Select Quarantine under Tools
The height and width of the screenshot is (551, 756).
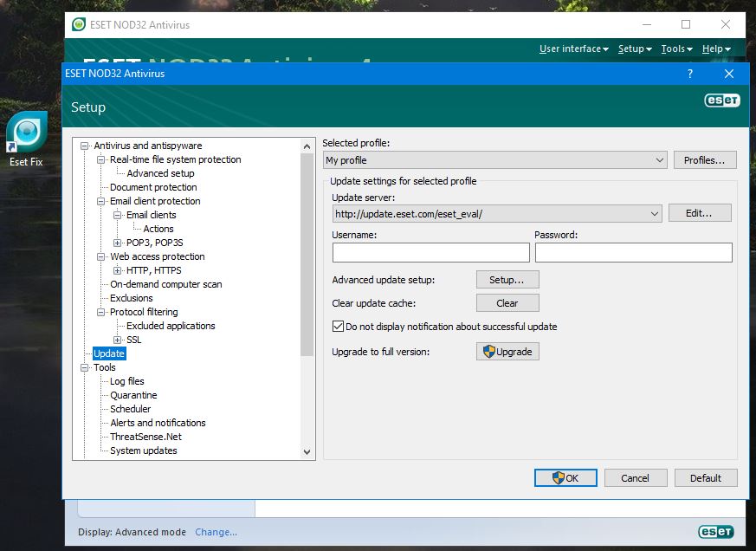133,396
